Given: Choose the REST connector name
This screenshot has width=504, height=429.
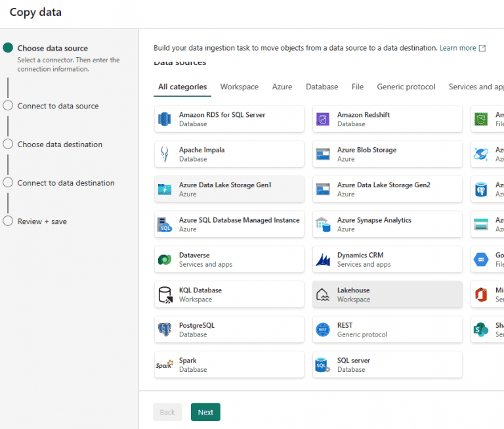Looking at the screenshot, I should coord(345,325).
